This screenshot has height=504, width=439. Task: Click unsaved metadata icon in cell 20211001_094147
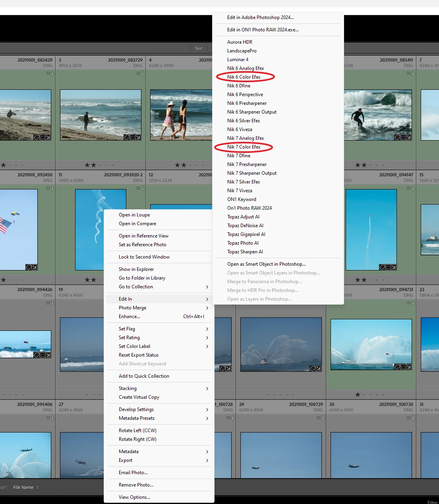pyautogui.click(x=410, y=188)
